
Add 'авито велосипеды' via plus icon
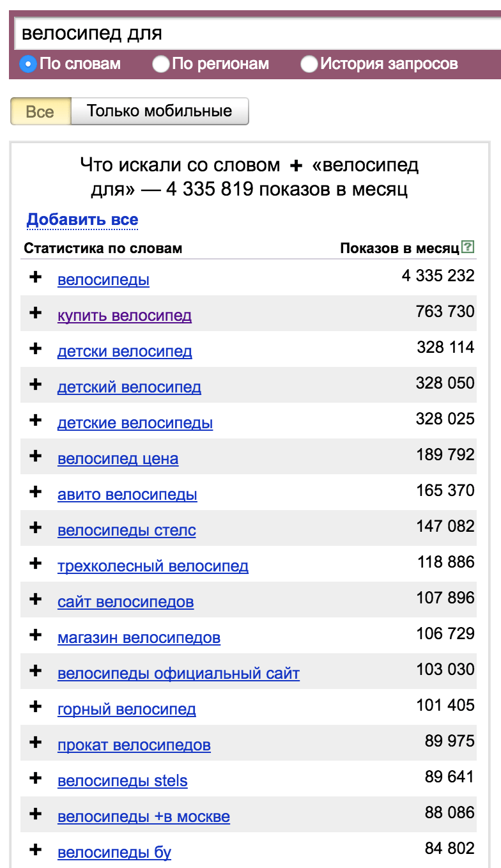pyautogui.click(x=36, y=492)
